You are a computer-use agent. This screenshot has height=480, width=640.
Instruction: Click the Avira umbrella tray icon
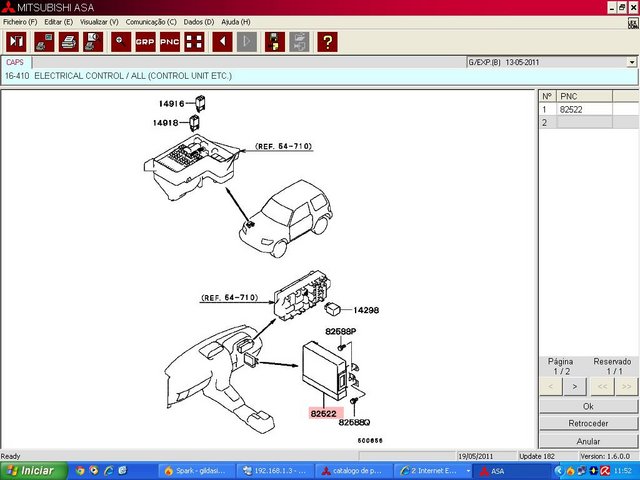point(605,471)
